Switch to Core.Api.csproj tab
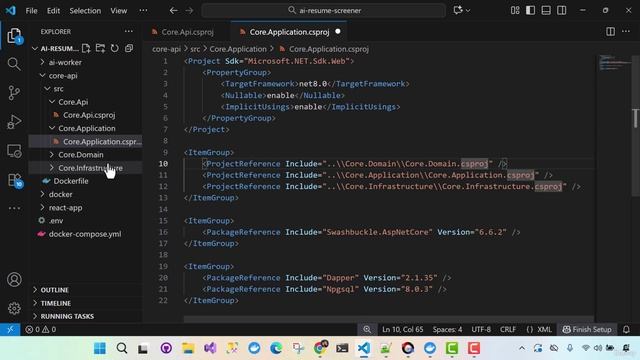This screenshot has height=360, width=640. tap(187, 32)
